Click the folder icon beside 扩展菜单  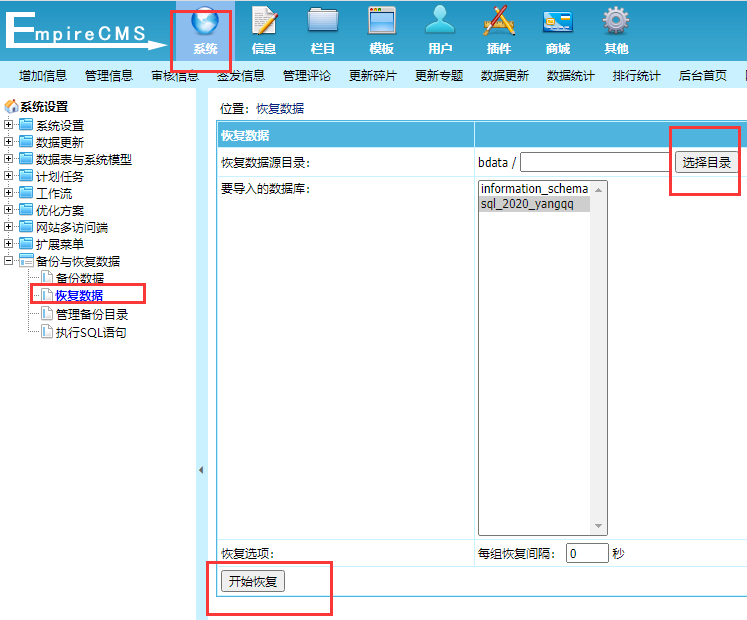click(x=26, y=244)
